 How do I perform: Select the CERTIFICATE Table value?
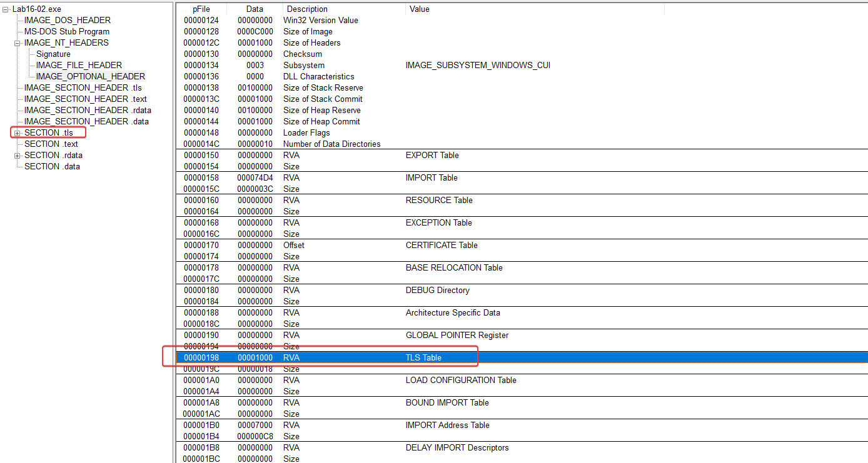pos(442,246)
